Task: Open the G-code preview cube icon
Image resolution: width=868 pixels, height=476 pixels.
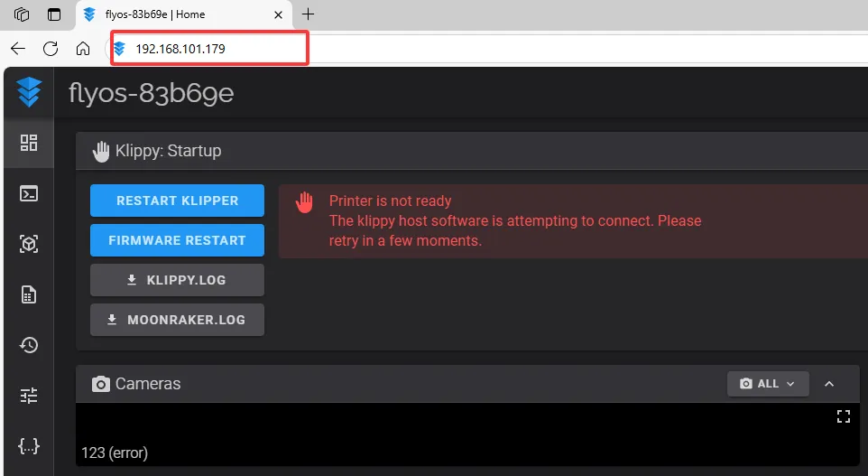Action: coord(29,244)
